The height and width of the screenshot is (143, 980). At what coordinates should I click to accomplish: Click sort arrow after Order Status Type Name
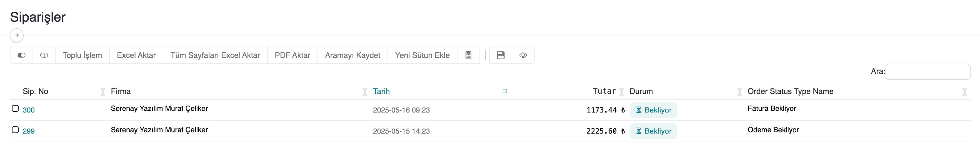[964, 92]
